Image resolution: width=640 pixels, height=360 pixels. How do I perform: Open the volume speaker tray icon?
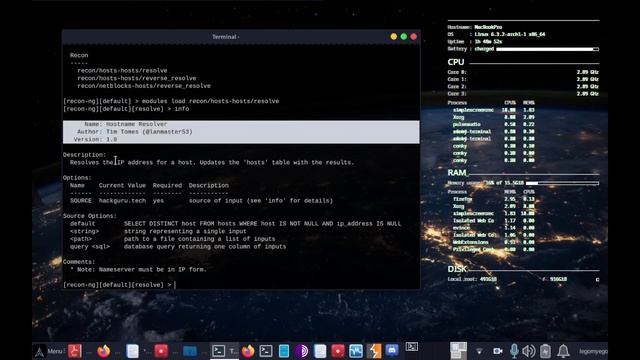(x=529, y=351)
